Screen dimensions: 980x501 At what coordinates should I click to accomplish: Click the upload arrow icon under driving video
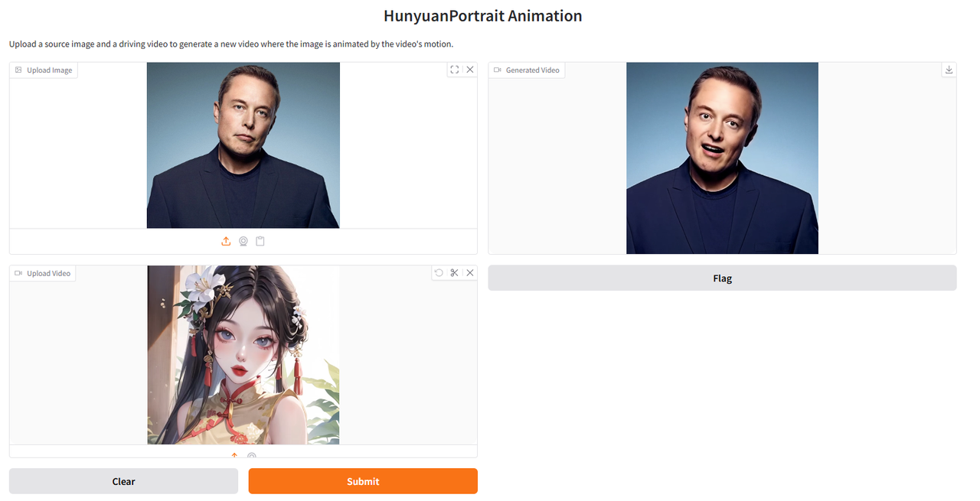coord(234,455)
